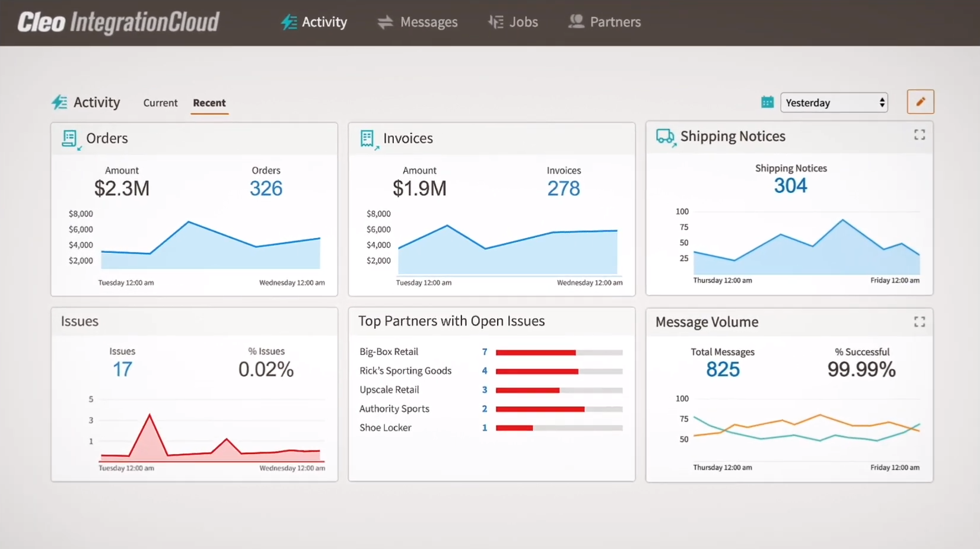Click Rick's Sporting Goods issue count 4
This screenshot has height=549, width=980.
[x=485, y=371]
